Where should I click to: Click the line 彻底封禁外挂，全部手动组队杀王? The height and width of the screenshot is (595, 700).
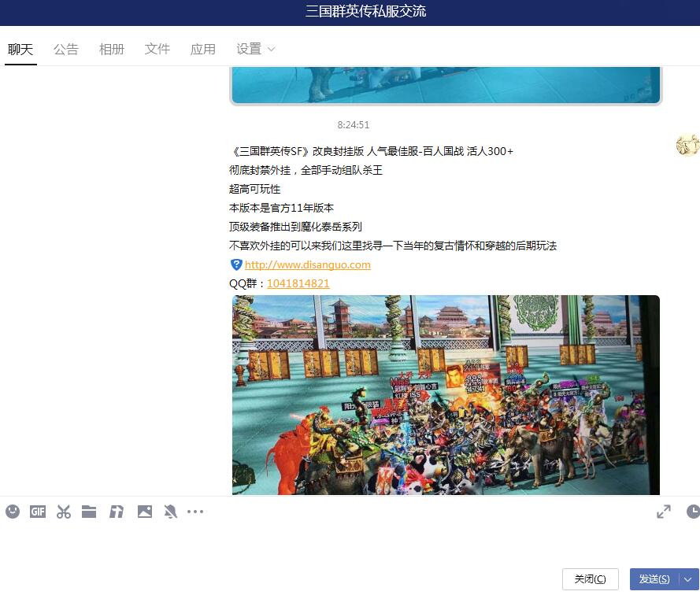[306, 171]
